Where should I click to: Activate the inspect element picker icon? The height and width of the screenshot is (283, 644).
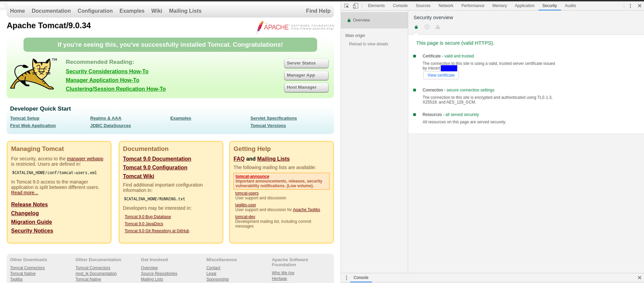click(347, 6)
